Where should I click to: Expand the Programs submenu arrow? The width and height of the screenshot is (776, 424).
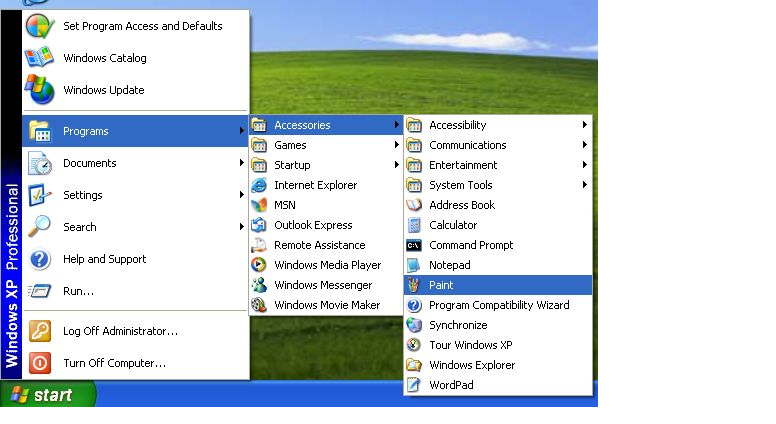[x=242, y=131]
